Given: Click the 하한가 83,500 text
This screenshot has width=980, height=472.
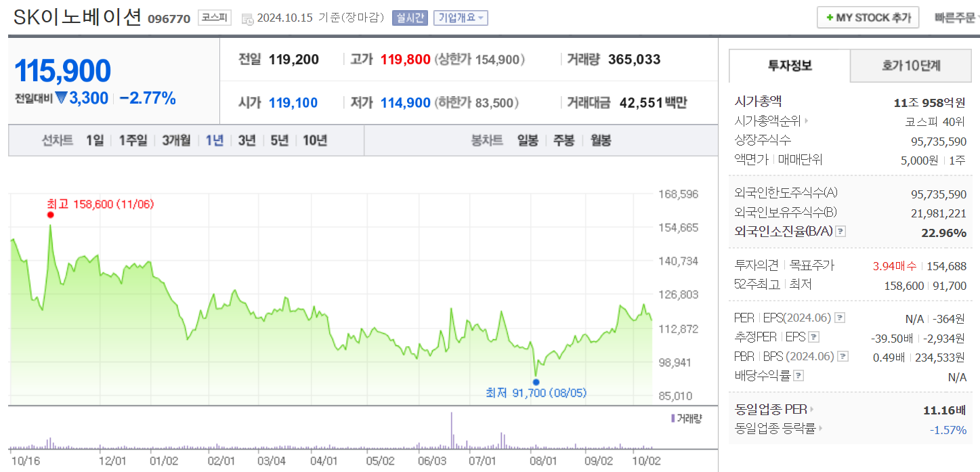Looking at the screenshot, I should tap(476, 103).
